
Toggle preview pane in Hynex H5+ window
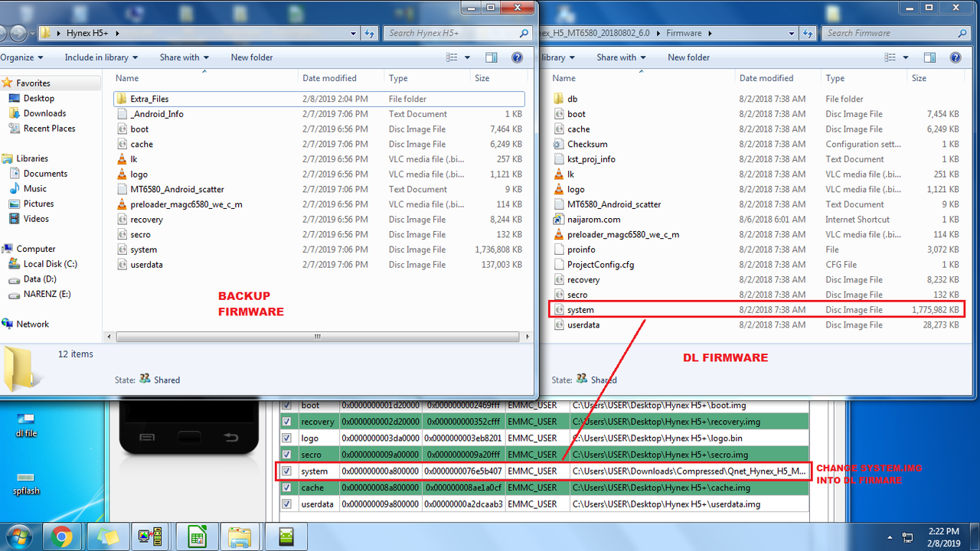(x=492, y=57)
